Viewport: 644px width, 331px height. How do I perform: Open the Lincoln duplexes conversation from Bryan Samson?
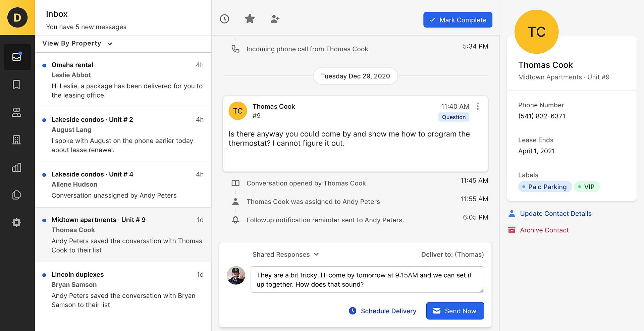(123, 289)
